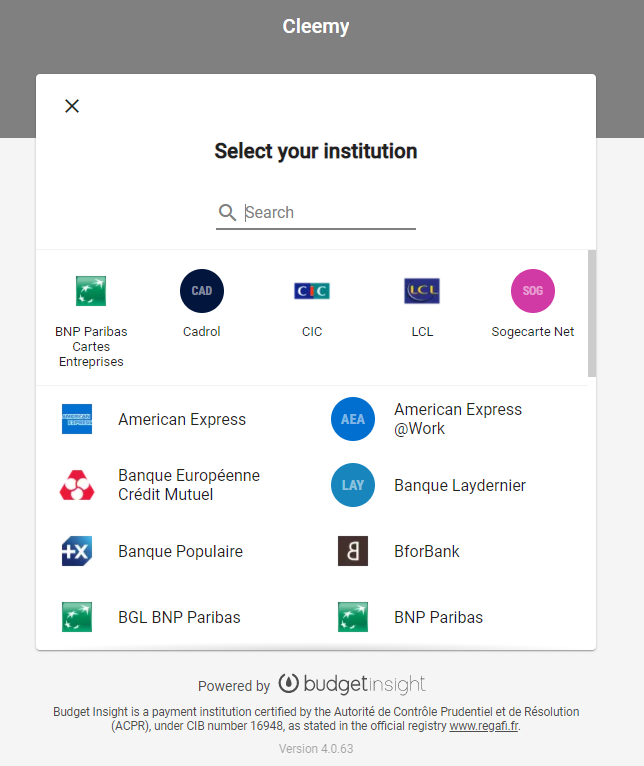Choose American Express from the list

[182, 420]
